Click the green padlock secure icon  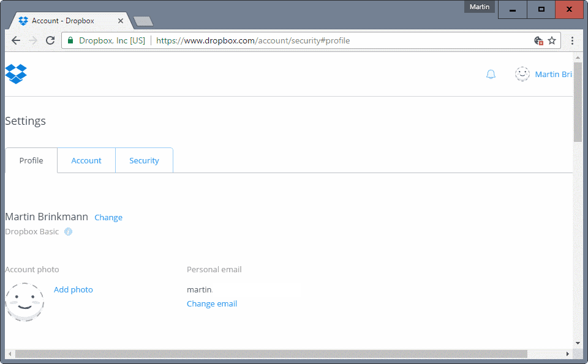(x=70, y=40)
